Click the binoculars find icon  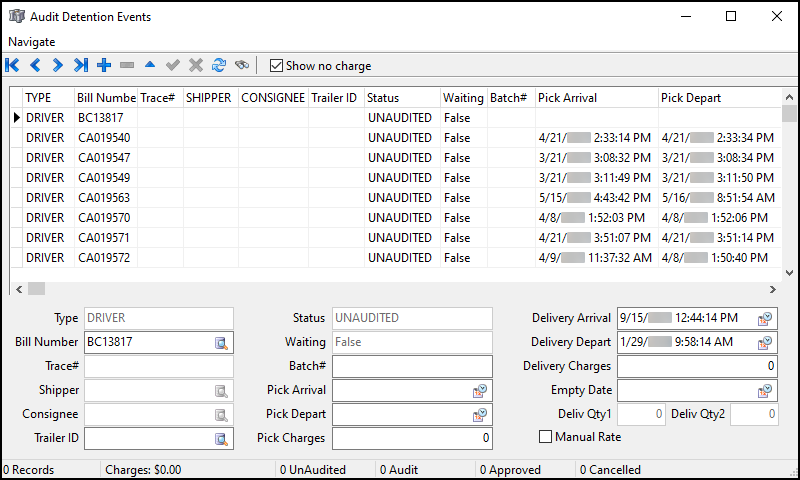tap(242, 66)
